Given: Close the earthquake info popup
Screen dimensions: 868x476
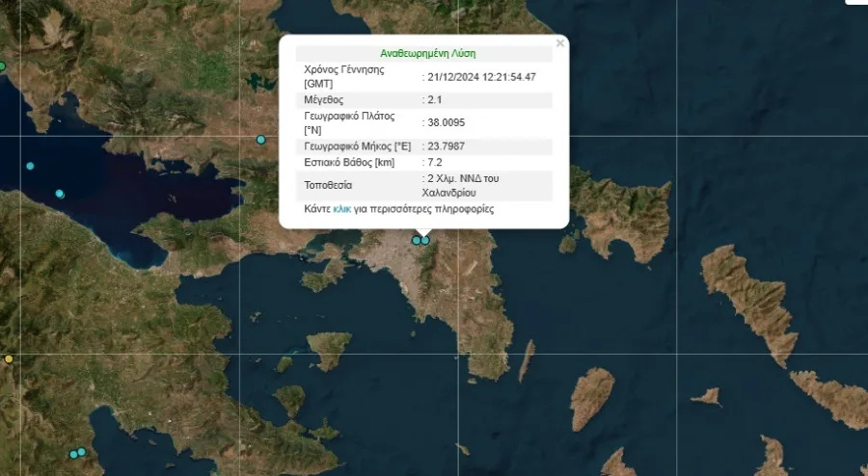Looking at the screenshot, I should [560, 43].
